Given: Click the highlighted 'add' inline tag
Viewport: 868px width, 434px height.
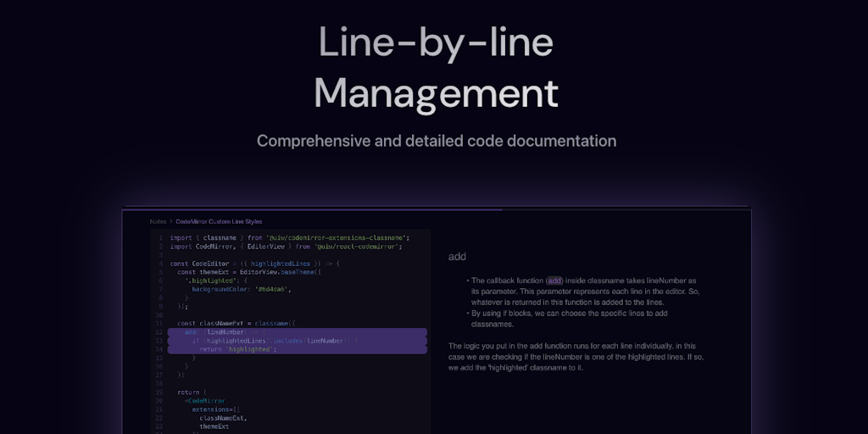Looking at the screenshot, I should 554,281.
